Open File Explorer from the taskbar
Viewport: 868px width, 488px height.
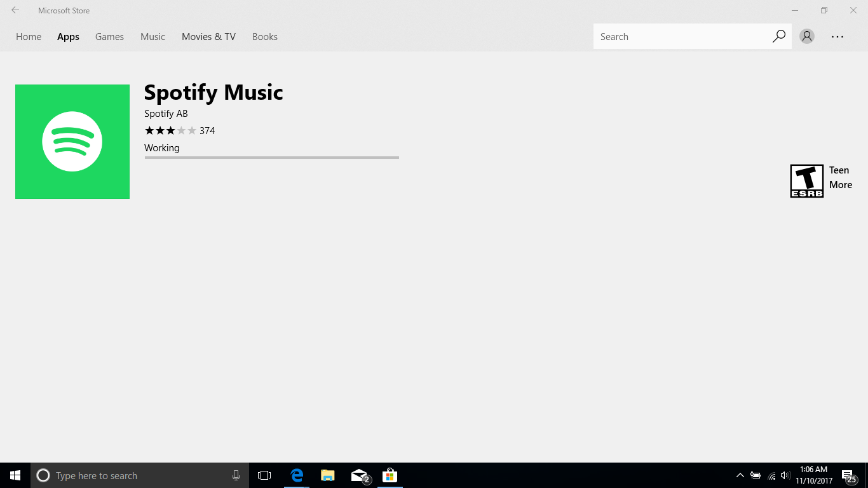tap(328, 475)
